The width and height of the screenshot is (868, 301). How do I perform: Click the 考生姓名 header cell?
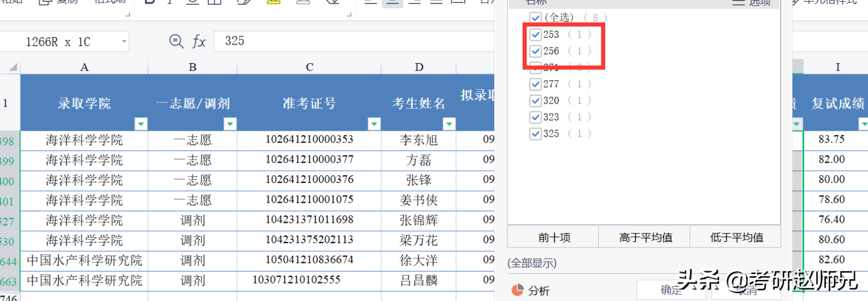[419, 103]
